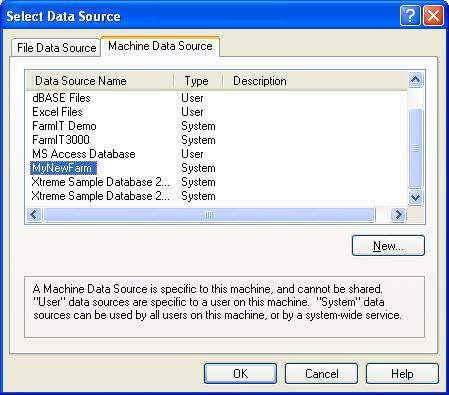Choose the MS Access Database entry

pos(84,154)
